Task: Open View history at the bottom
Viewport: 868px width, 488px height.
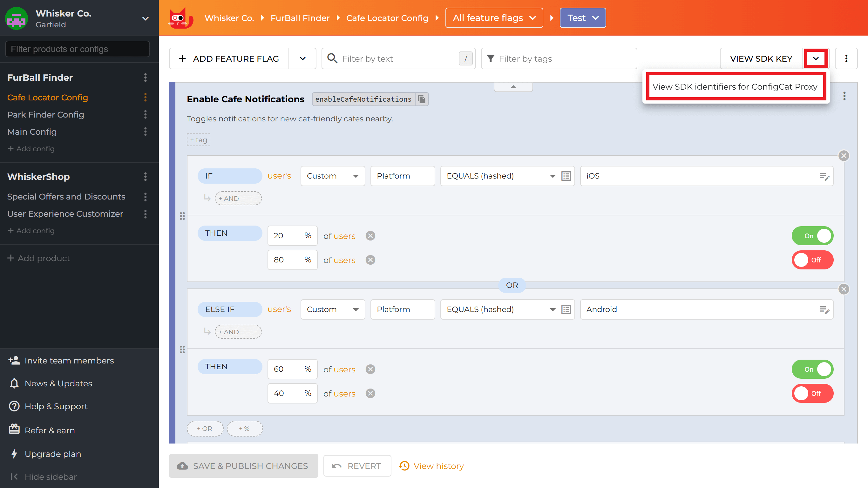Action: point(438,466)
